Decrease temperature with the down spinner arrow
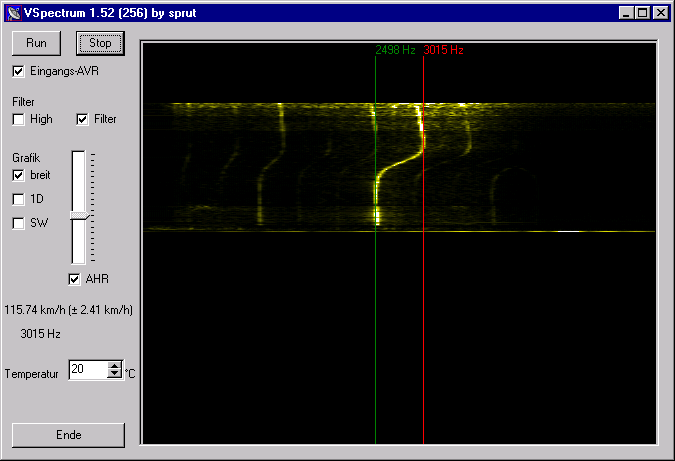The width and height of the screenshot is (675, 461). pyautogui.click(x=114, y=375)
